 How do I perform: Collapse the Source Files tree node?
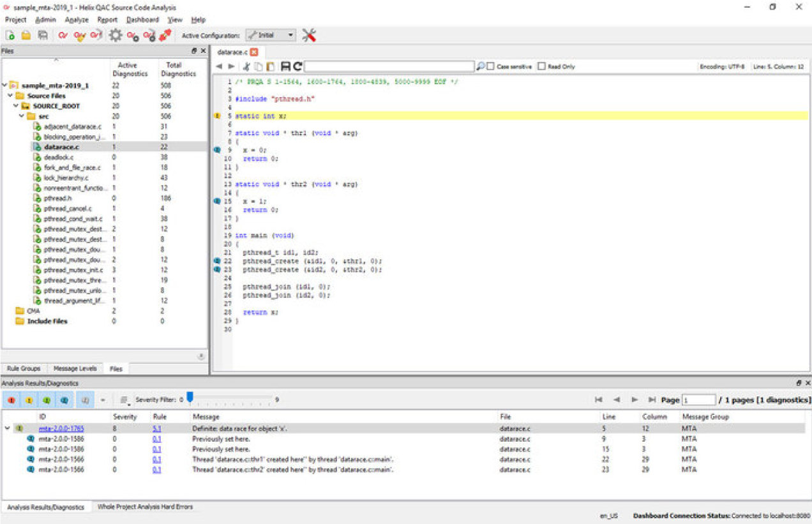tap(10, 96)
